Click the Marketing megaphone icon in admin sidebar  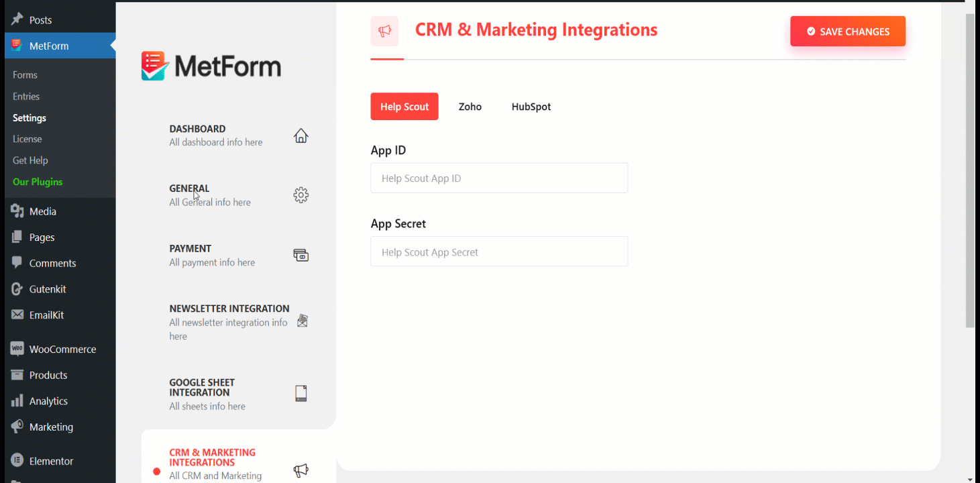[17, 427]
